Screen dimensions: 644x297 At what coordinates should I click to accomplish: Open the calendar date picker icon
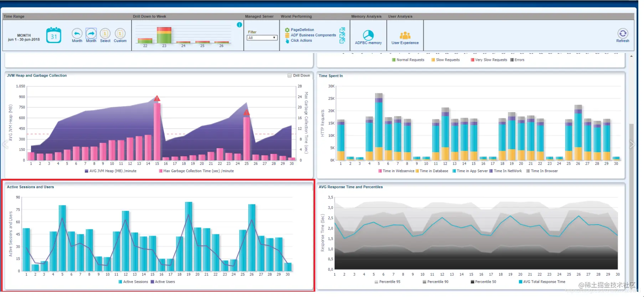pyautogui.click(x=54, y=35)
